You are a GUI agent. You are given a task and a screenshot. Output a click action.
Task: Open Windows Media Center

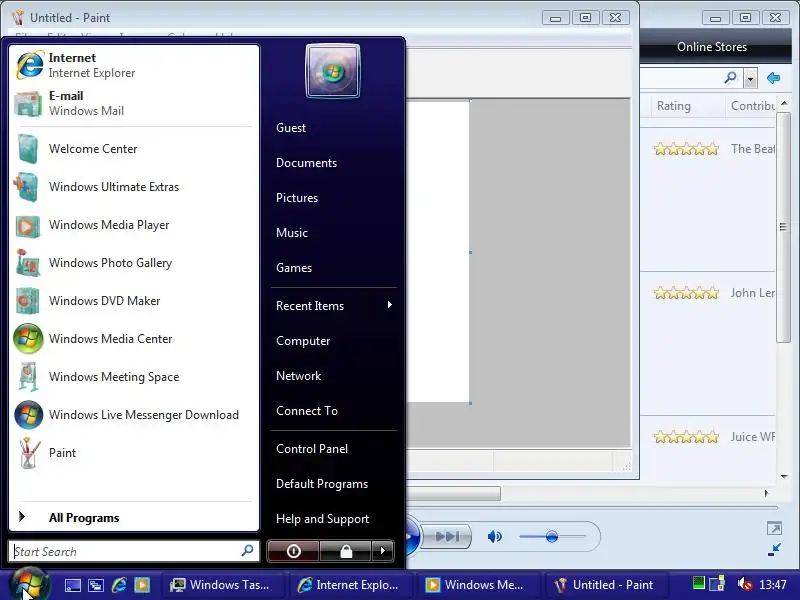point(134,339)
